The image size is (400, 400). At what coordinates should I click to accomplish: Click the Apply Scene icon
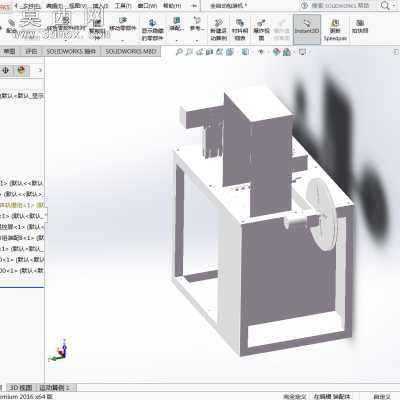click(287, 52)
